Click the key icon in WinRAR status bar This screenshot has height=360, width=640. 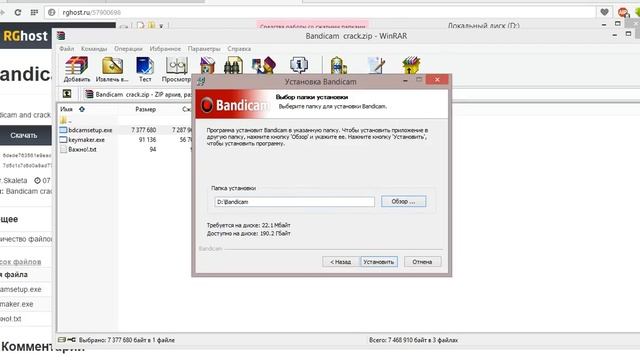point(71,340)
